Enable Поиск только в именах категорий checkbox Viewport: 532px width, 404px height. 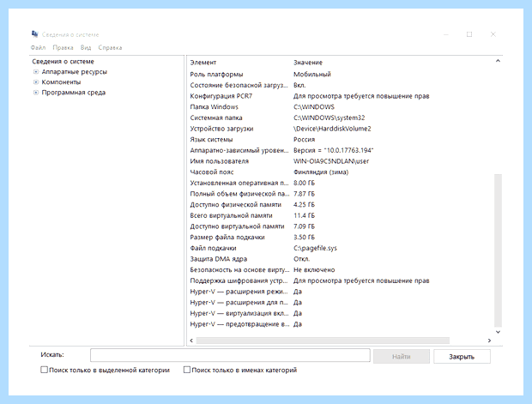pos(186,370)
